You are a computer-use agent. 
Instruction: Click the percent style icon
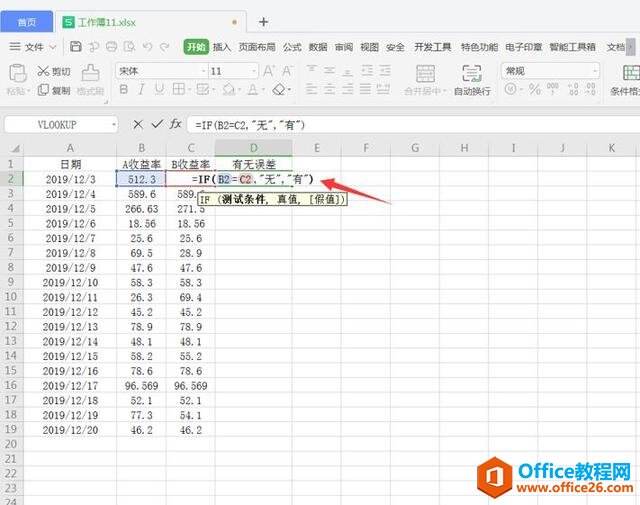click(x=534, y=90)
